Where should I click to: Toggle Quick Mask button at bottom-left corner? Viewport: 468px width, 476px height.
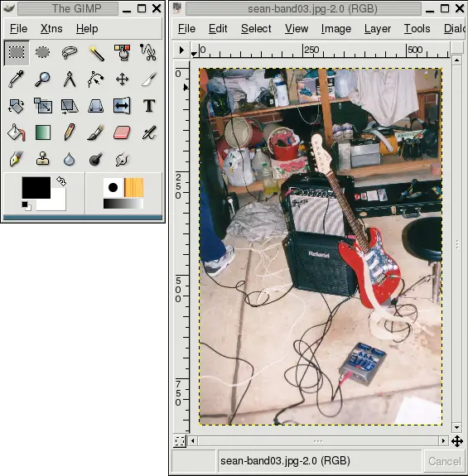[180, 440]
